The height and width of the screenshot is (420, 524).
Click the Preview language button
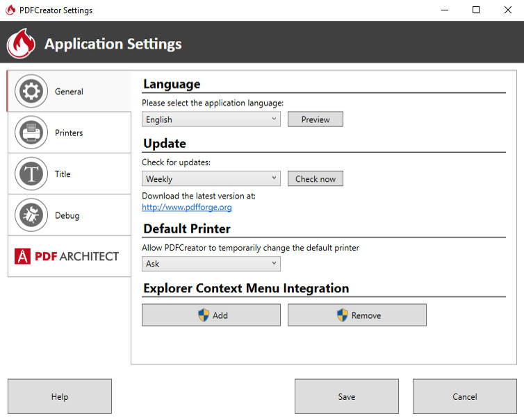point(315,119)
